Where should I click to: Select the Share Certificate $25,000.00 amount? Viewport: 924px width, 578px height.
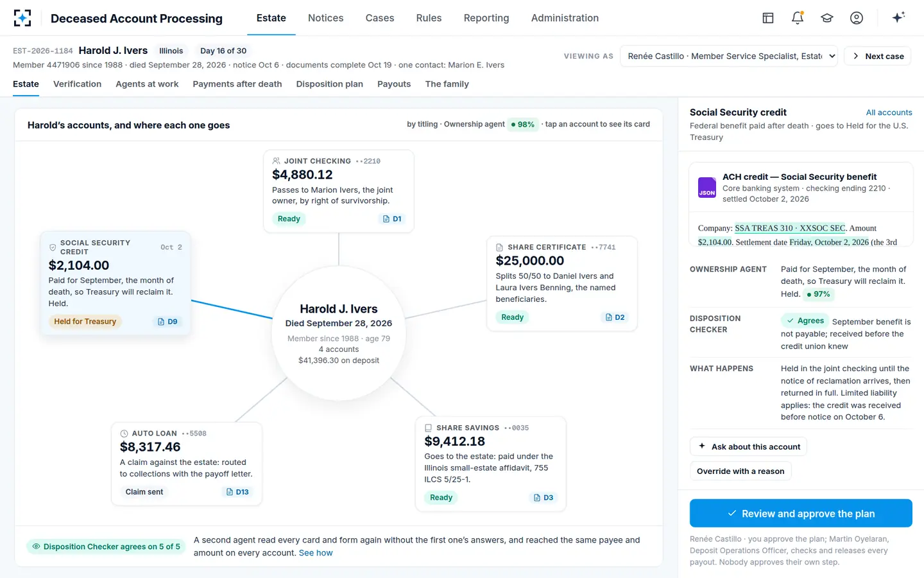pos(530,261)
